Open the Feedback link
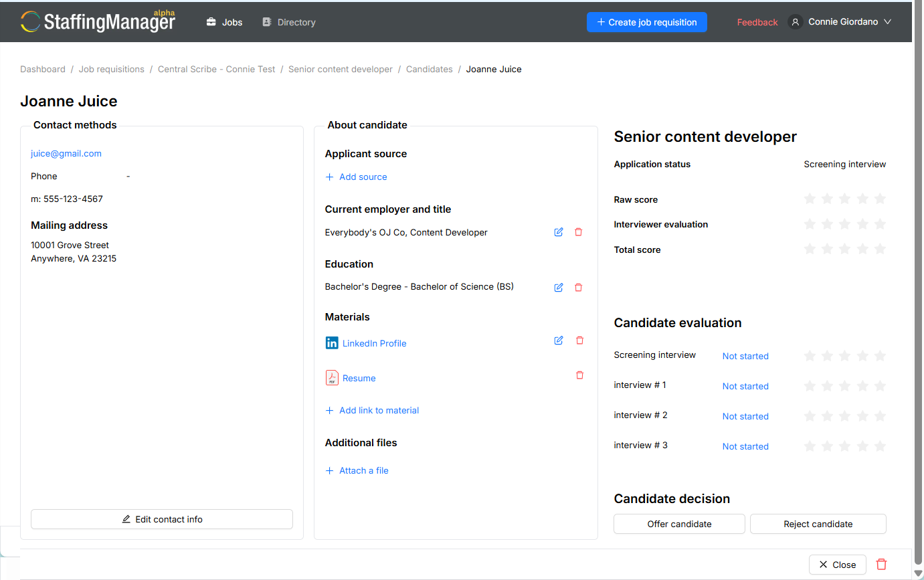 [757, 22]
